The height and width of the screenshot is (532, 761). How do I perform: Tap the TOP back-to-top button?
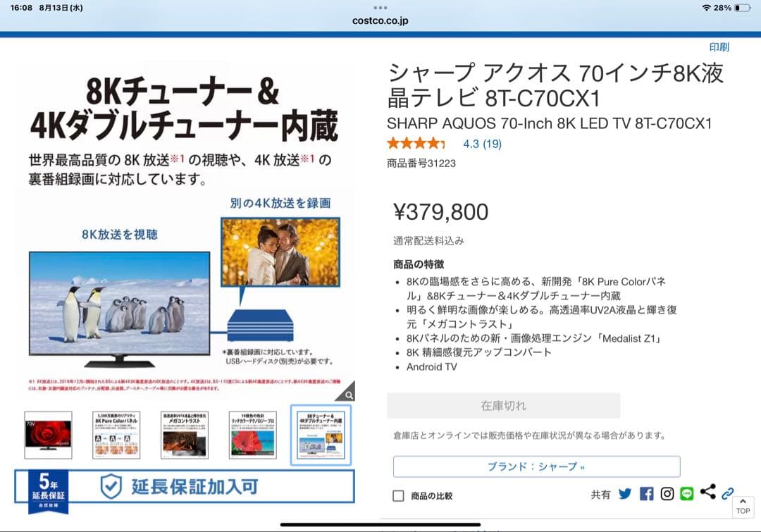coord(743,507)
